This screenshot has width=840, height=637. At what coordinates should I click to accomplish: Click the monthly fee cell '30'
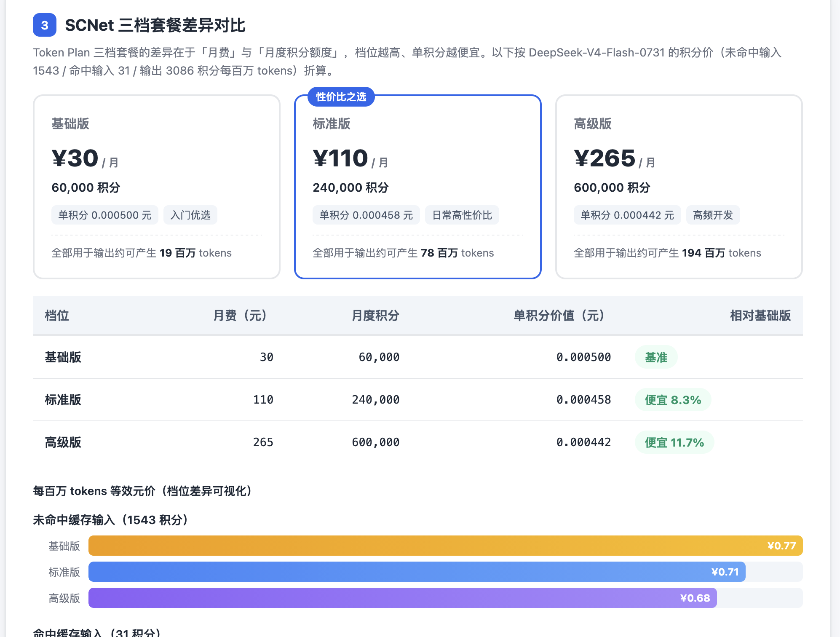(266, 357)
